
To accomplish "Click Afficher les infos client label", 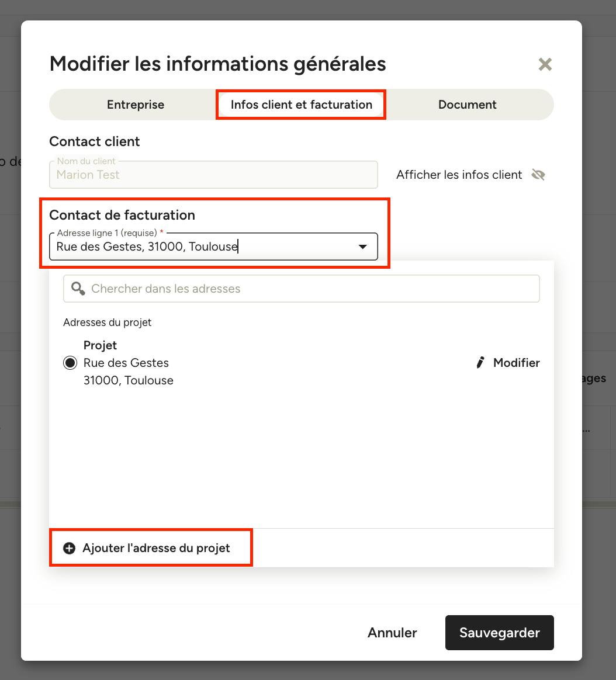I will click(x=459, y=175).
